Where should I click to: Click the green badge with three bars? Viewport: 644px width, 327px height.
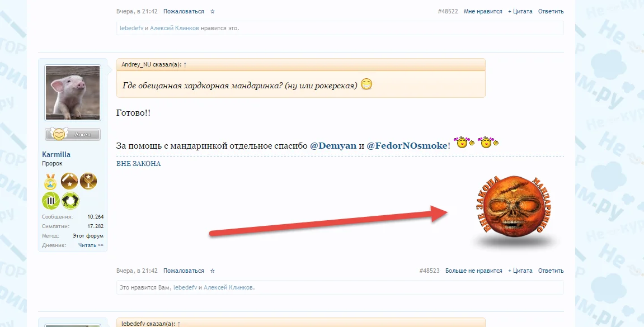[x=50, y=201]
